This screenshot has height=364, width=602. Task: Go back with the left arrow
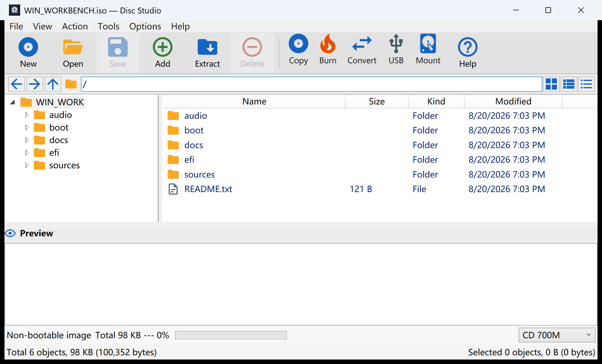[x=17, y=84]
